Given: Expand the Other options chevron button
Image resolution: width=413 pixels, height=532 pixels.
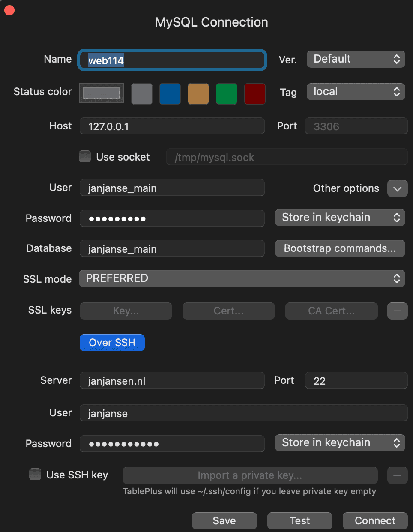Looking at the screenshot, I should (397, 188).
